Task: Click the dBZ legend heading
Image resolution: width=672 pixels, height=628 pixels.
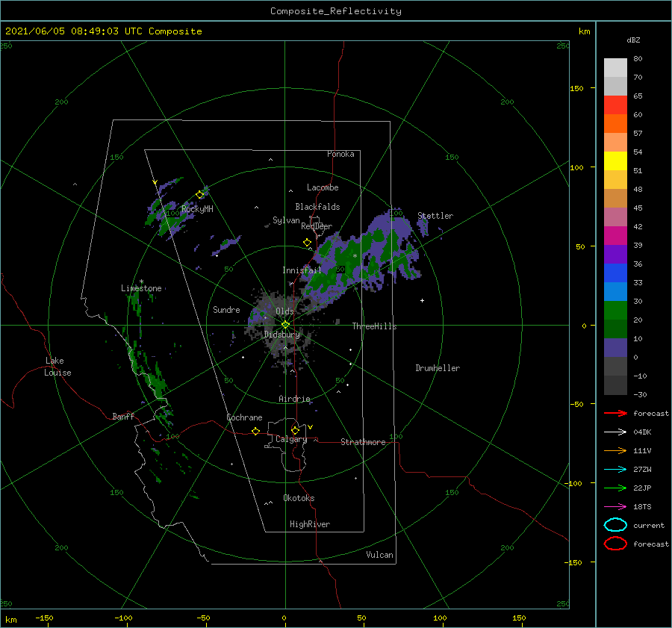Action: (633, 40)
